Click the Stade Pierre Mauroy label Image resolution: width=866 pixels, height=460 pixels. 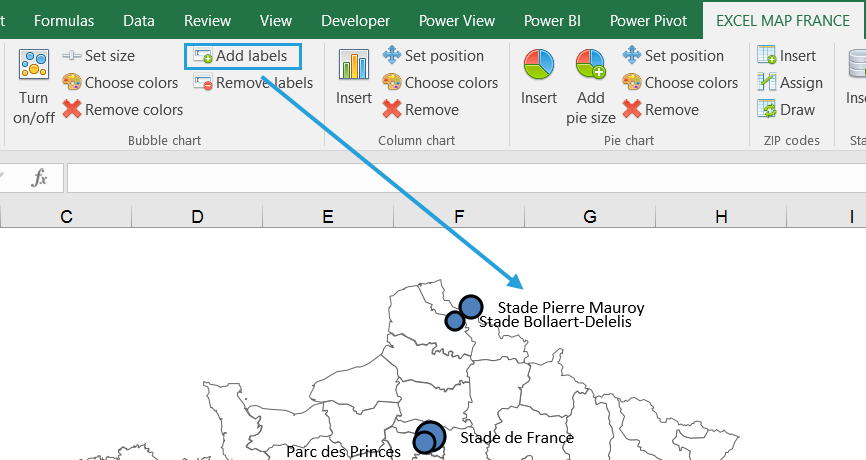pyautogui.click(x=571, y=308)
